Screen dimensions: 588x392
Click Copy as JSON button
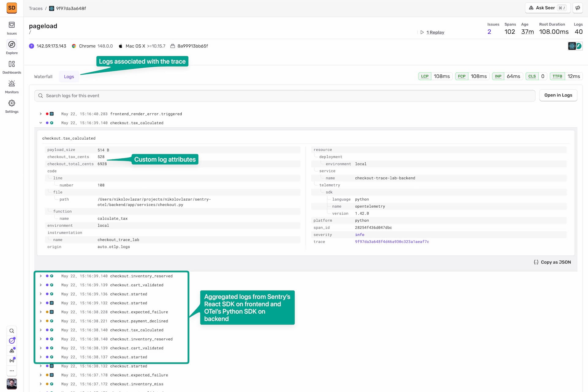[x=552, y=262]
